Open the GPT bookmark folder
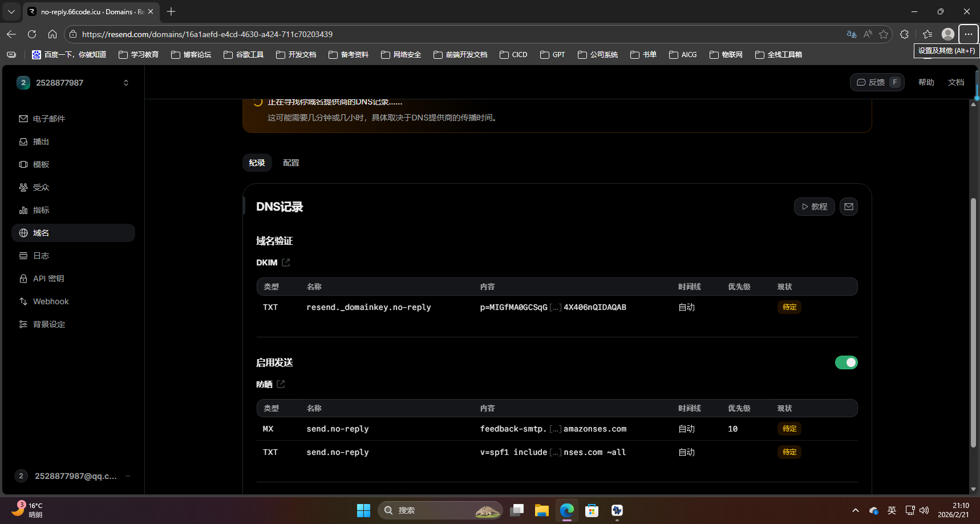 tap(553, 55)
